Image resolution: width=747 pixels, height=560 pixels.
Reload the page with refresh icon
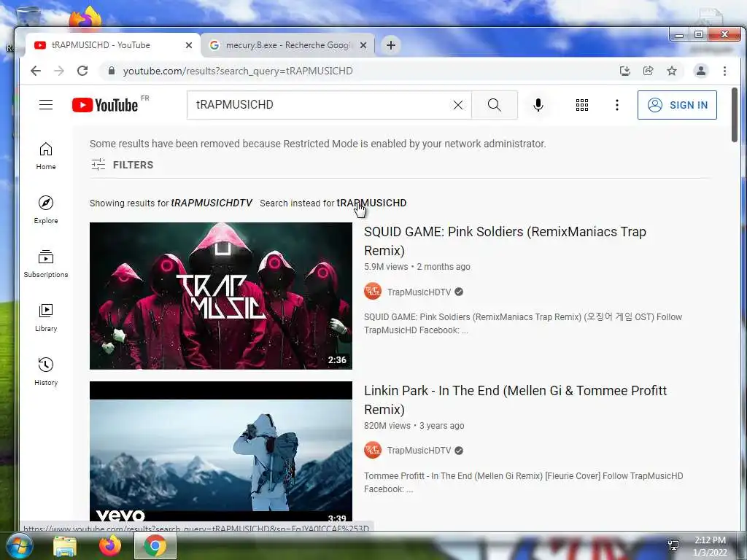(x=82, y=71)
